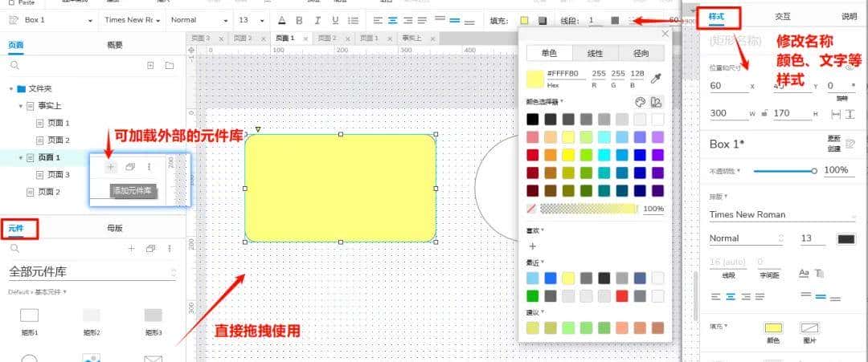Open text color picker in toolbar
The image size is (868, 362).
coord(282,20)
